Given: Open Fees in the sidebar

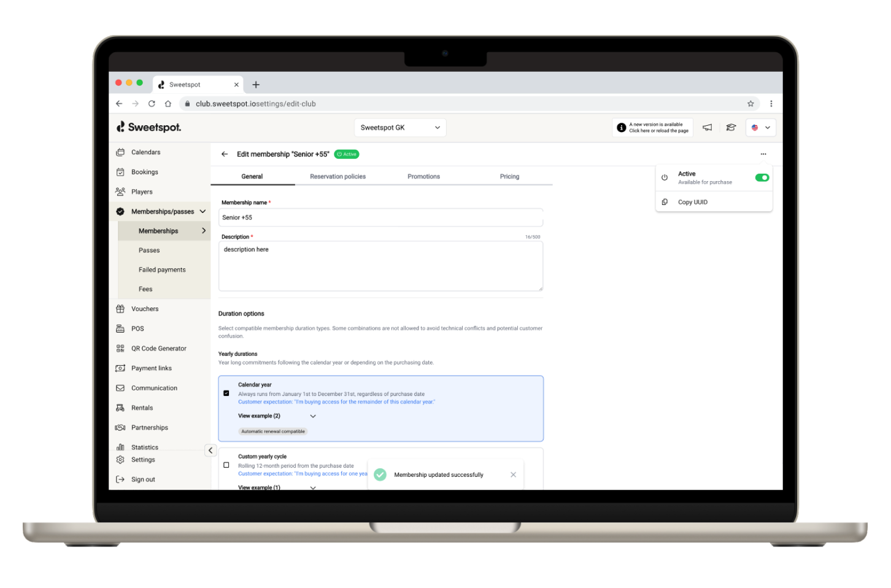Looking at the screenshot, I should tap(145, 289).
